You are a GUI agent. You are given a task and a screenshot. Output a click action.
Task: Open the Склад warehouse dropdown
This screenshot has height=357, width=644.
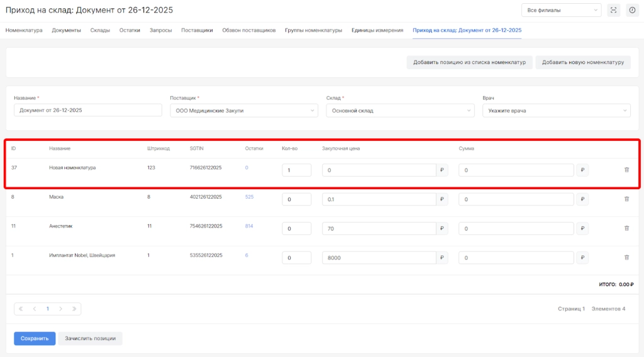pyautogui.click(x=399, y=111)
